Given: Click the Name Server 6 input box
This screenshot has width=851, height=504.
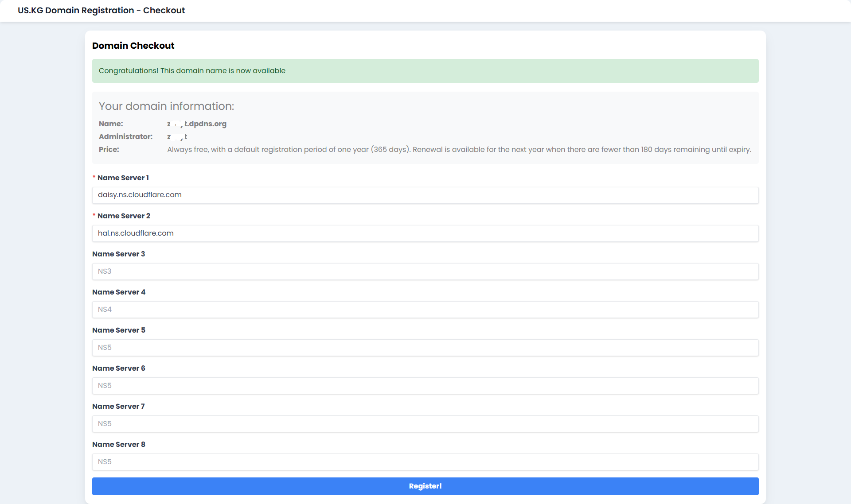Looking at the screenshot, I should click(x=425, y=385).
